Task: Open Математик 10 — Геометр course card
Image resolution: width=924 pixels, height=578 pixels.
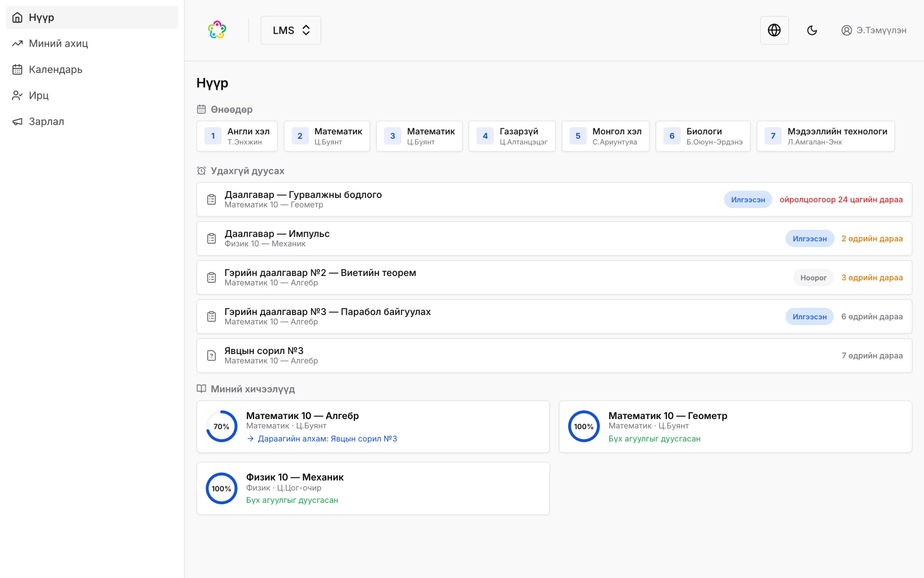Action: (735, 427)
